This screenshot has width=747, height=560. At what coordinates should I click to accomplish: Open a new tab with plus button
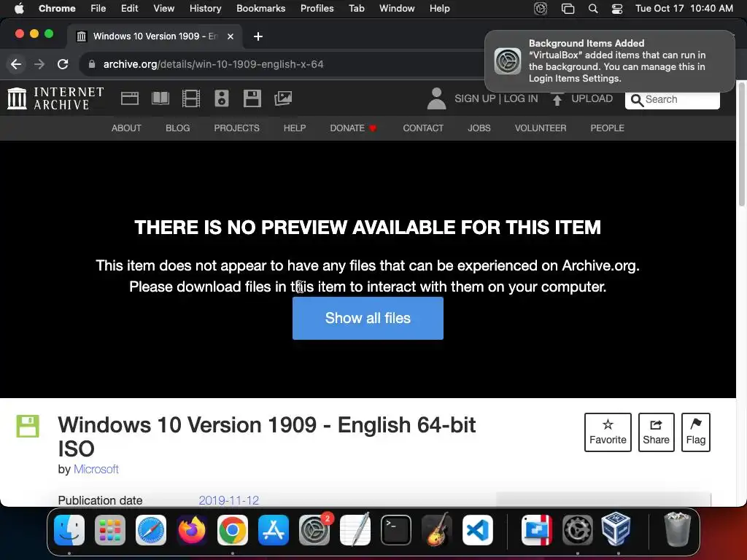tap(258, 36)
